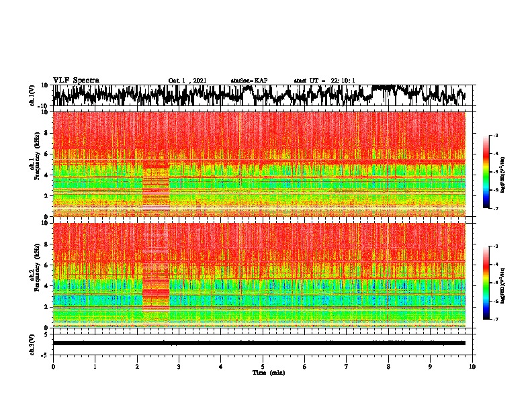Click the ch.1 frequency tick label "8"

coord(47,133)
